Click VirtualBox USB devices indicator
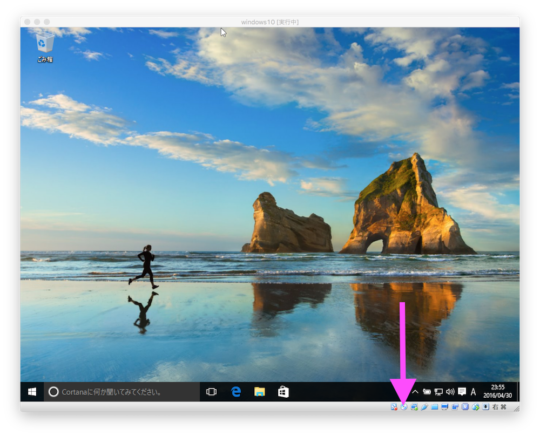The width and height of the screenshot is (540, 436). click(425, 407)
